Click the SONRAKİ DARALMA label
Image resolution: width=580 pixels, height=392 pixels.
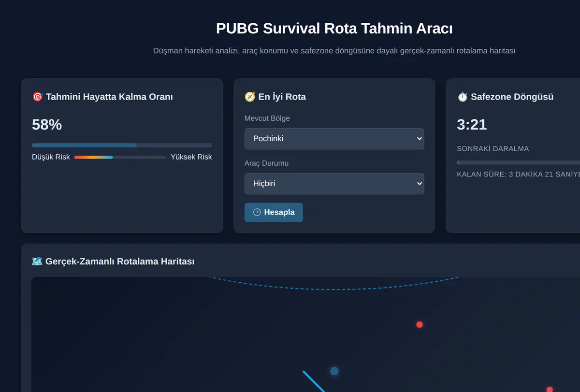[493, 149]
